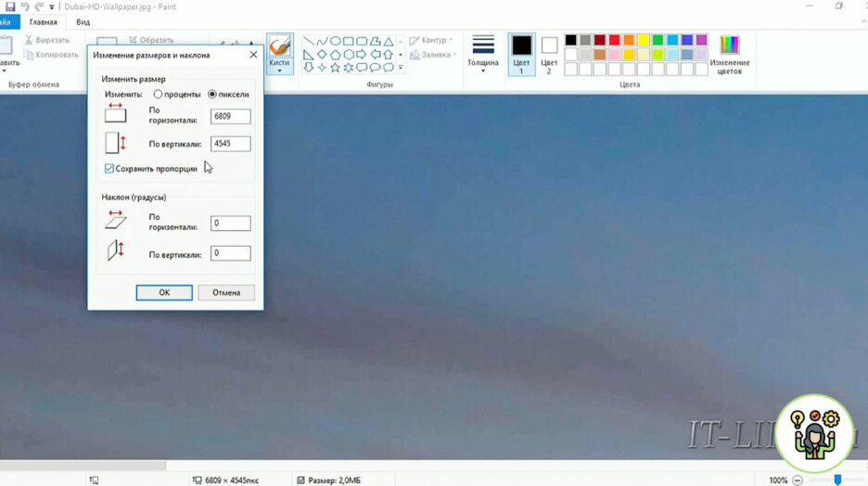The image size is (868, 486).
Task: Pick the straight Line shape
Action: tap(308, 42)
